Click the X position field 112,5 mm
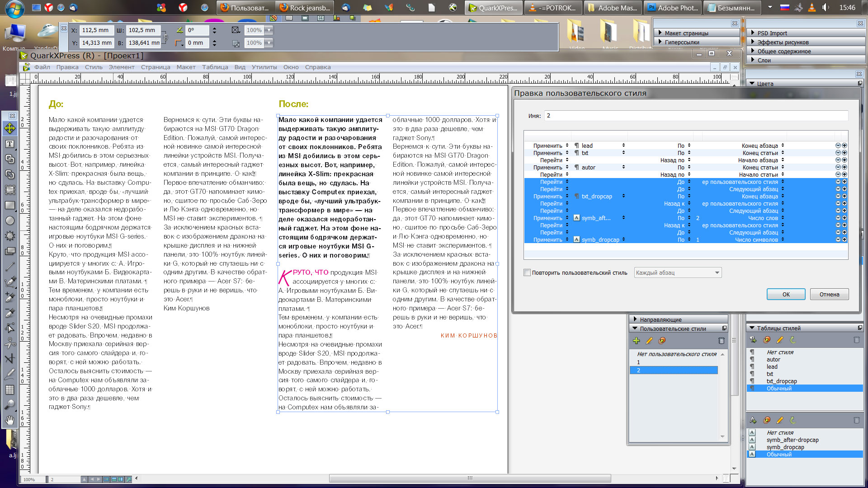The width and height of the screenshot is (868, 488). (97, 30)
